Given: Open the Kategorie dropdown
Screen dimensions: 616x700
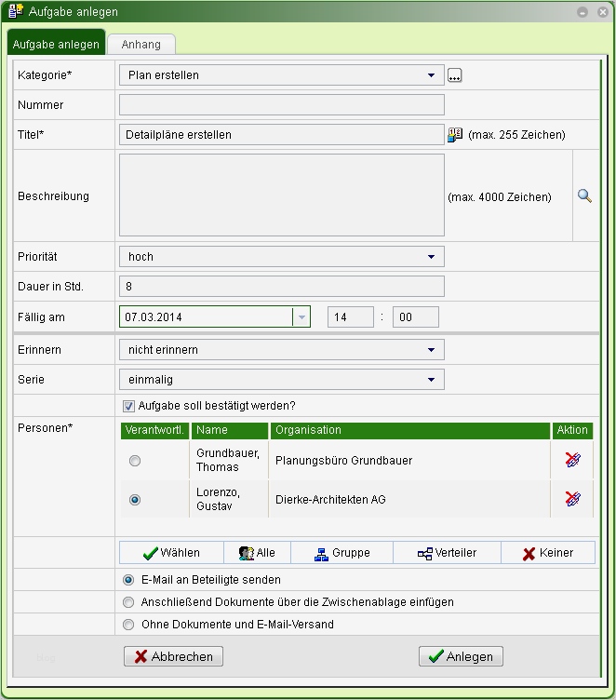Looking at the screenshot, I should click(282, 75).
